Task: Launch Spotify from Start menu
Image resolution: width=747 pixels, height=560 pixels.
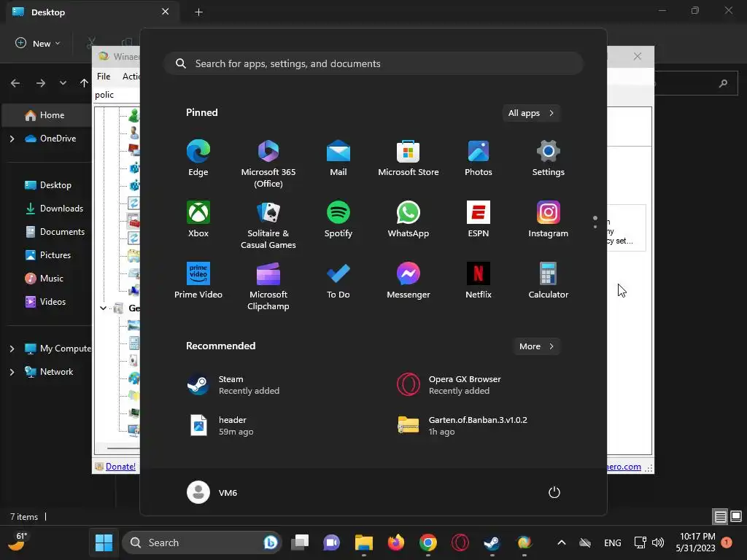Action: 338,219
